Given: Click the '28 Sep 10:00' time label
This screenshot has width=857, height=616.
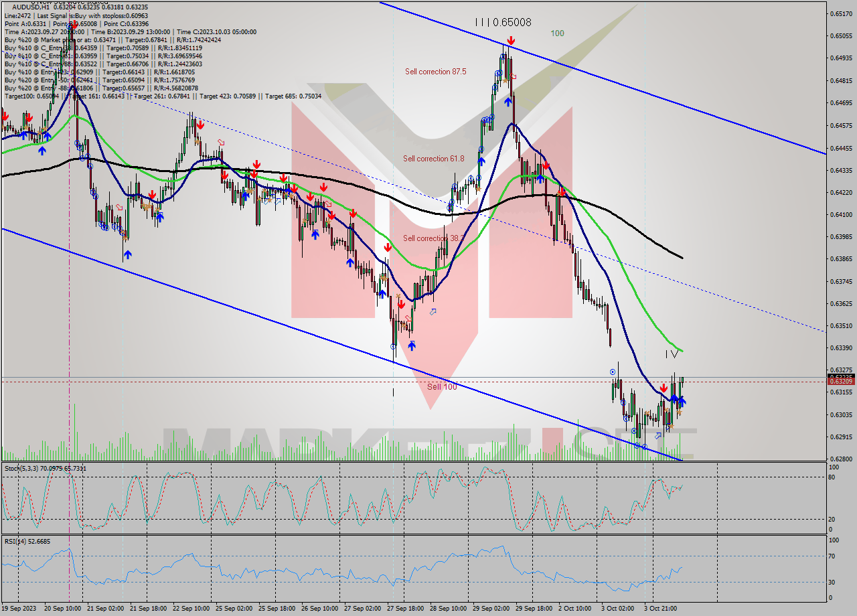Looking at the screenshot, I should click(x=449, y=608).
